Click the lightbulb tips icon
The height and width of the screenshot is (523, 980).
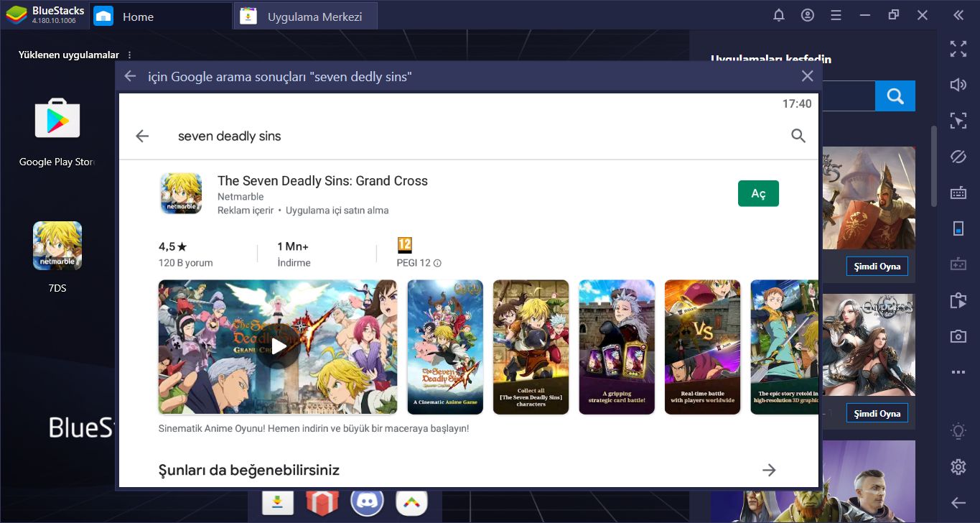point(958,431)
